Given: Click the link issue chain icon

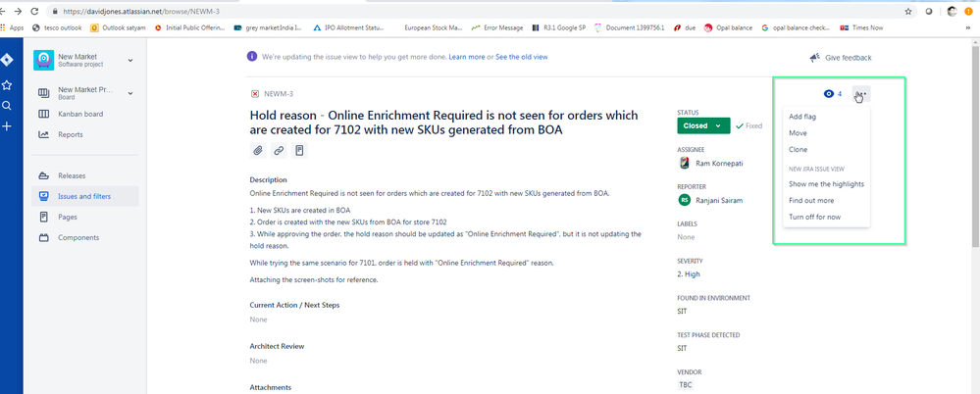Looking at the screenshot, I should (279, 151).
